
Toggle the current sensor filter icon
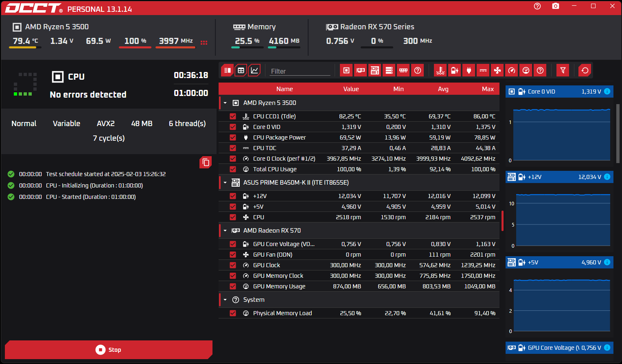483,70
